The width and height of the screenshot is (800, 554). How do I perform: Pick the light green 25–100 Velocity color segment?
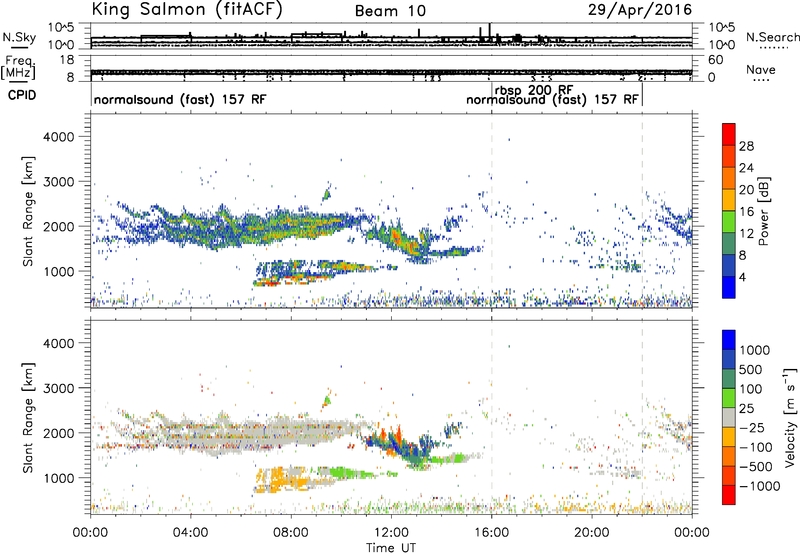click(729, 398)
